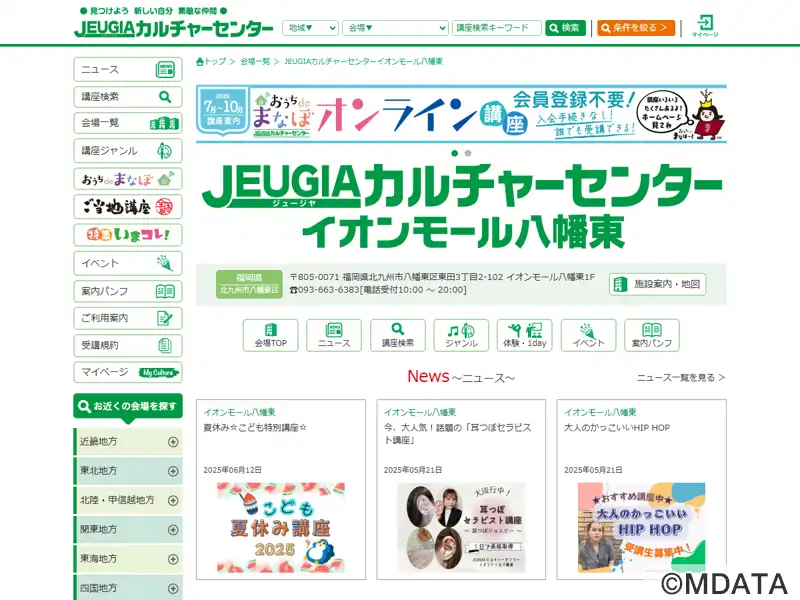Click ニュース一覧を見る link
Image resolution: width=800 pixels, height=600 pixels.
click(x=681, y=378)
